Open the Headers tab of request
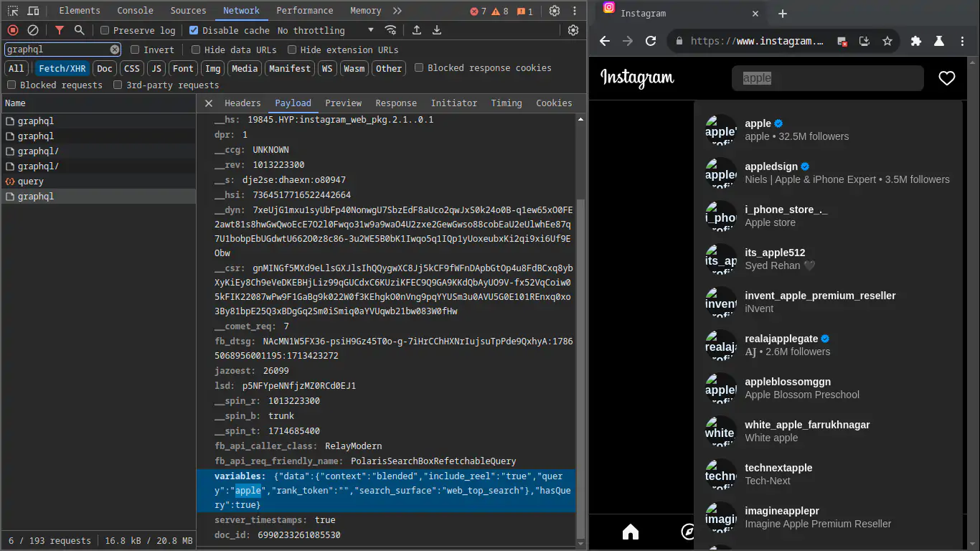The width and height of the screenshot is (980, 551). pos(242,103)
